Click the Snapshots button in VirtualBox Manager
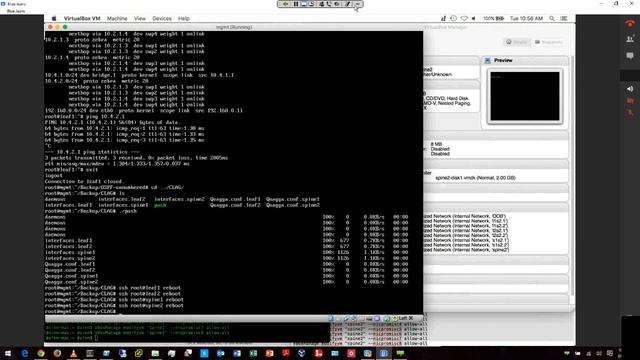640x360 pixels. (x=549, y=42)
